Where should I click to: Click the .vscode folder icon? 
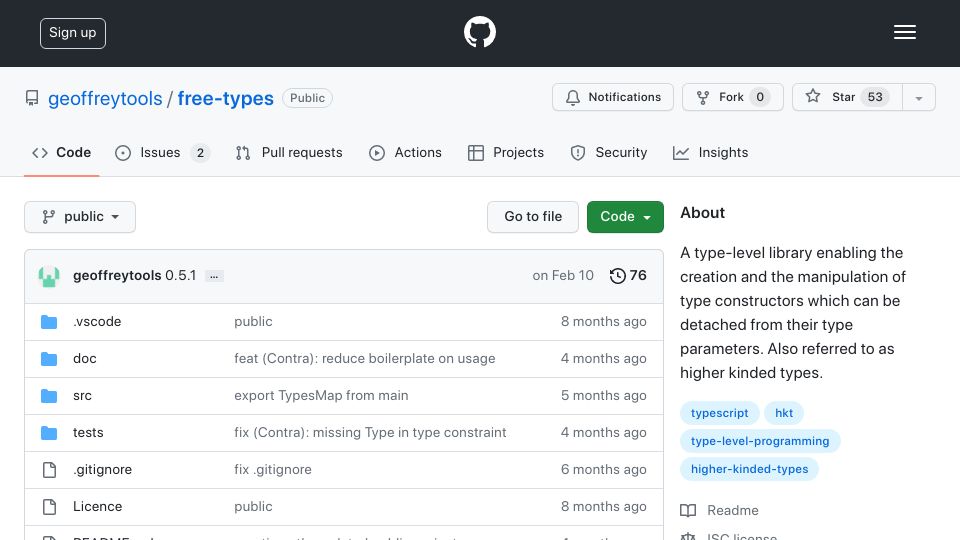click(x=49, y=322)
